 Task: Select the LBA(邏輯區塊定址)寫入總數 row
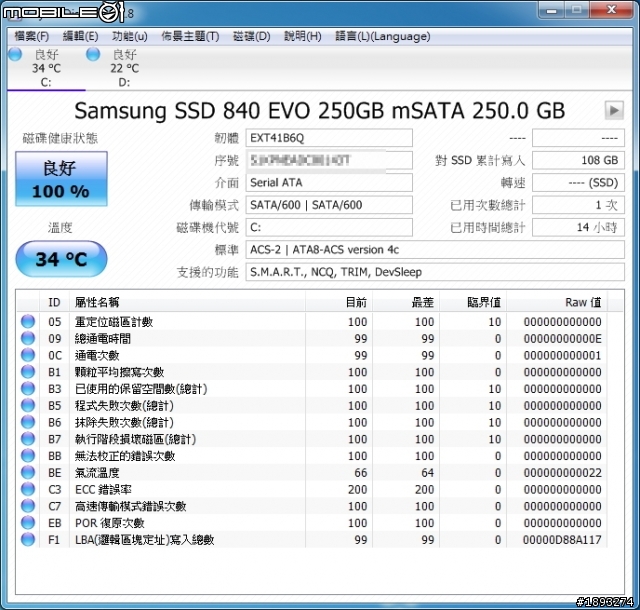coord(312,539)
